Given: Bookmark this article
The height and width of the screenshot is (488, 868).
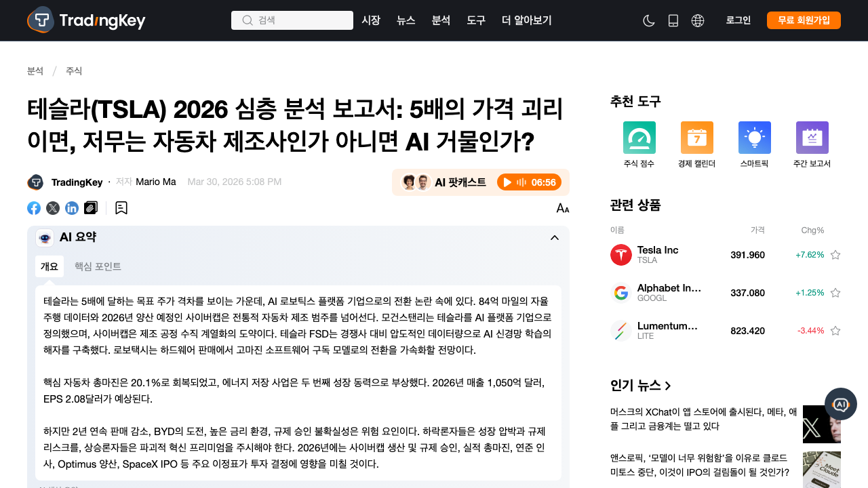Looking at the screenshot, I should coord(121,208).
